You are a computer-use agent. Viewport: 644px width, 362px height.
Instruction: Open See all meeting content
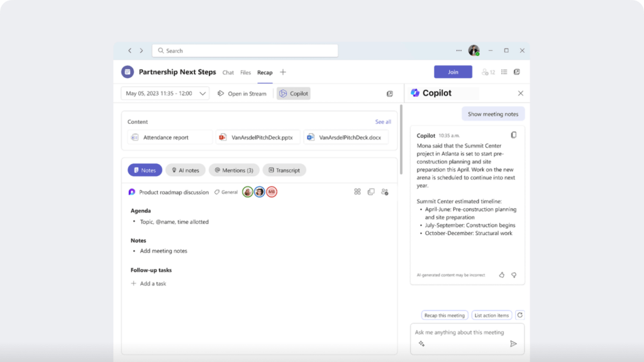[383, 121]
